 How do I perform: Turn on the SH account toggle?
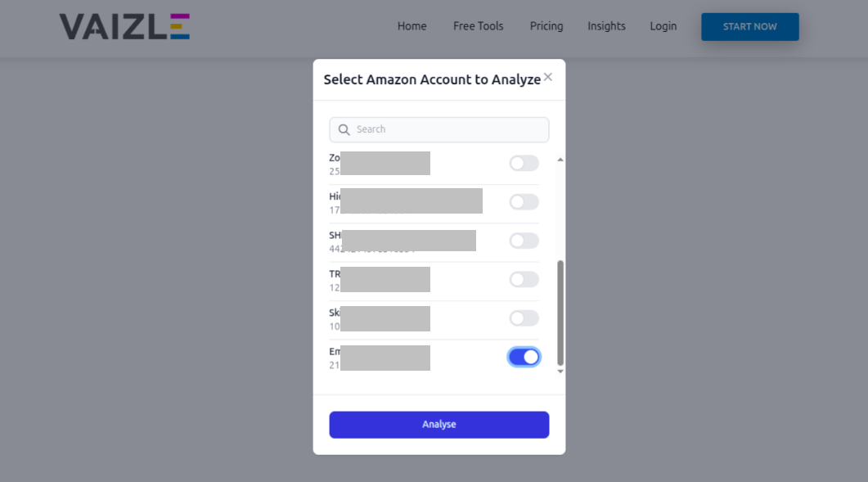point(524,241)
